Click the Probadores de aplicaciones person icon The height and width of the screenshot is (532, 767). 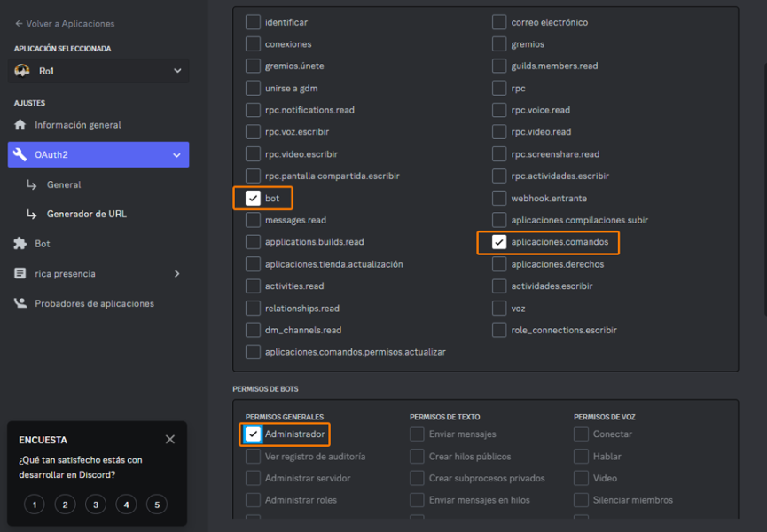pos(20,303)
